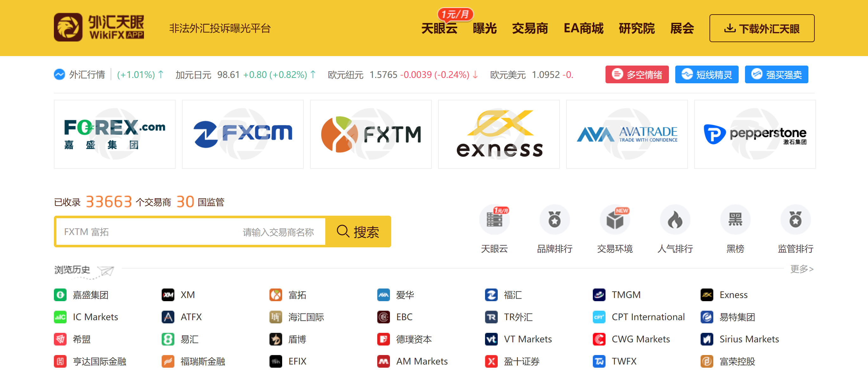Viewport: 868px width, 387px height.
Task: Open the pepperstone broker banner
Action: click(755, 134)
